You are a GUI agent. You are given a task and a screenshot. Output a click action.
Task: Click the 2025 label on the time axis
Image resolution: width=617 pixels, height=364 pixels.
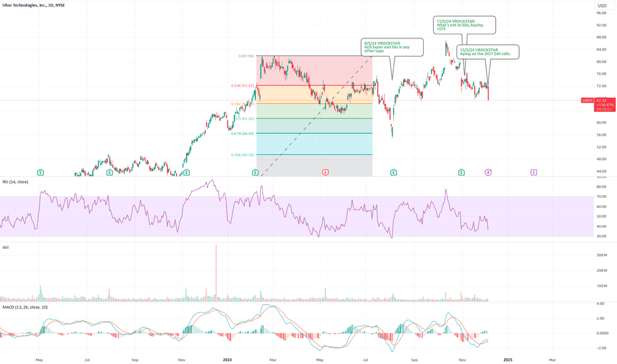pyautogui.click(x=508, y=359)
